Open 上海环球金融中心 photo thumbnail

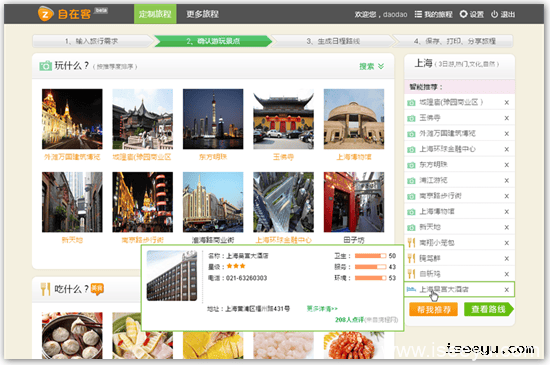[x=283, y=202]
